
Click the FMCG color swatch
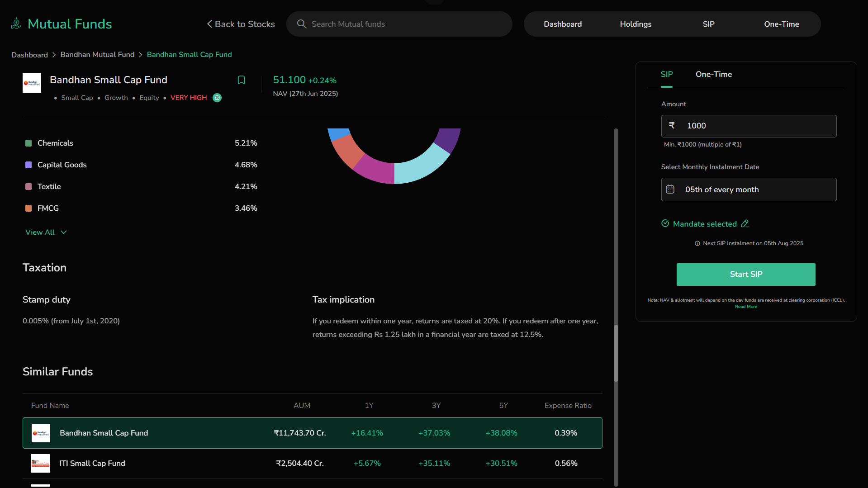point(28,208)
